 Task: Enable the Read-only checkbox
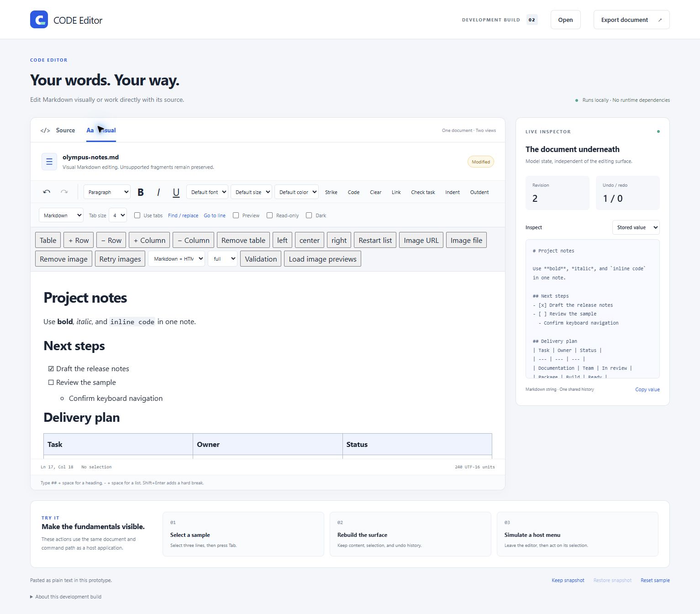(x=269, y=215)
